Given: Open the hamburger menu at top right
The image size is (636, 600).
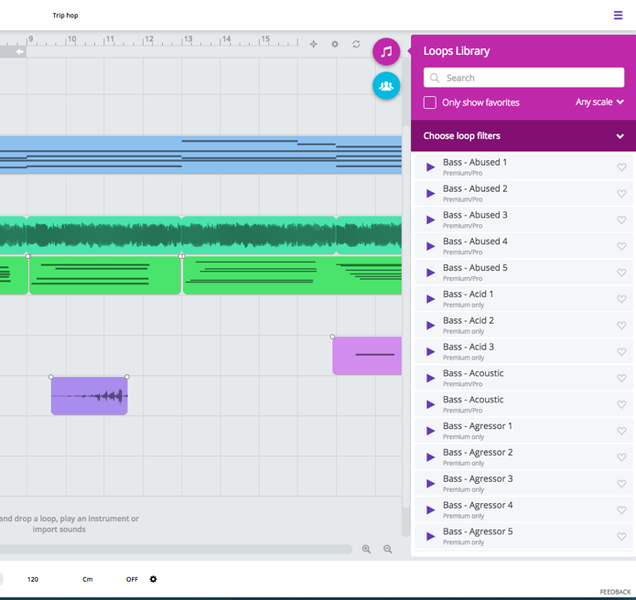Looking at the screenshot, I should [x=618, y=15].
